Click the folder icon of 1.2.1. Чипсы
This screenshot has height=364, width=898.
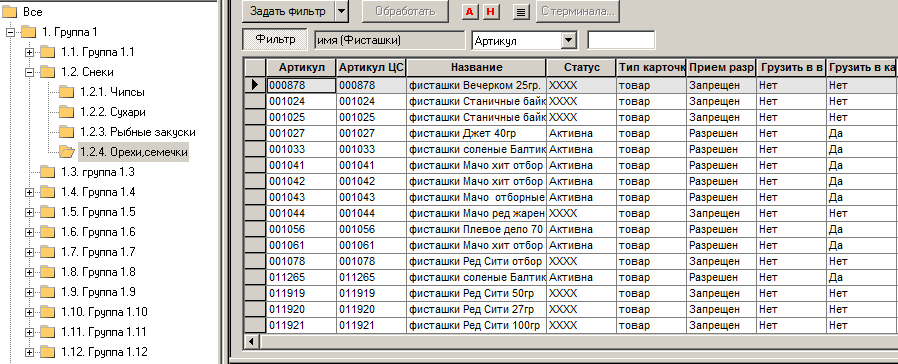tap(67, 92)
